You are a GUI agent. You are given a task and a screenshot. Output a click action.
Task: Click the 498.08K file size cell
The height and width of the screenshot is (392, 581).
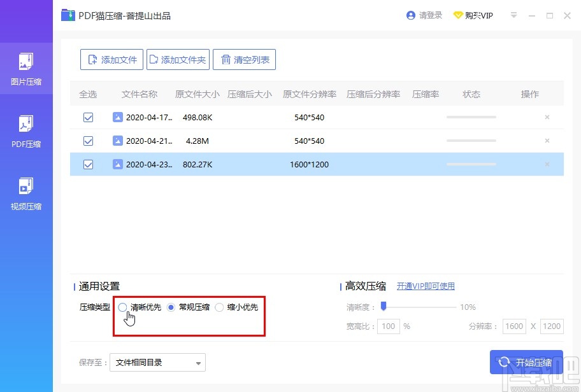pyautogui.click(x=197, y=117)
